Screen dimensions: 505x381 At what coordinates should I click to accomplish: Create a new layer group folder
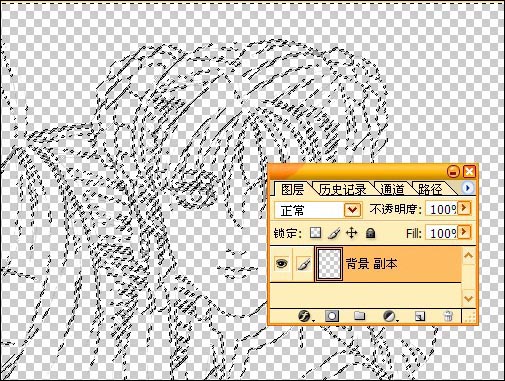pyautogui.click(x=359, y=315)
